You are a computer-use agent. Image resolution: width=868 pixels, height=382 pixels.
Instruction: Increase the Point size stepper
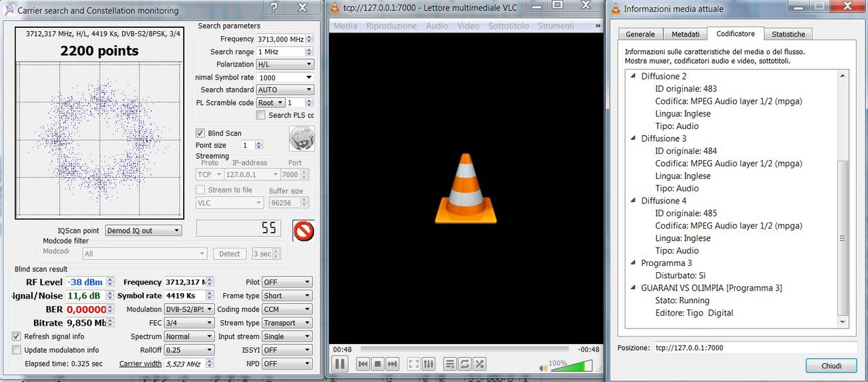pos(259,143)
